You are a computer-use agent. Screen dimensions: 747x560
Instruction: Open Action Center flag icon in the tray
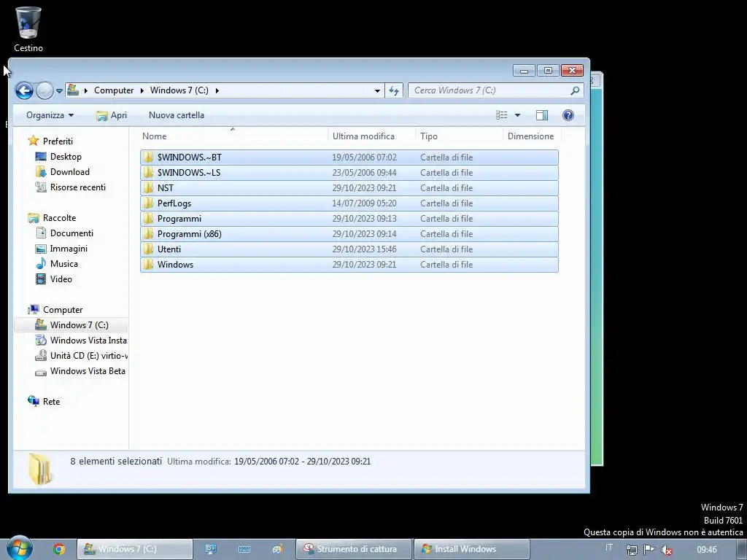(649, 550)
